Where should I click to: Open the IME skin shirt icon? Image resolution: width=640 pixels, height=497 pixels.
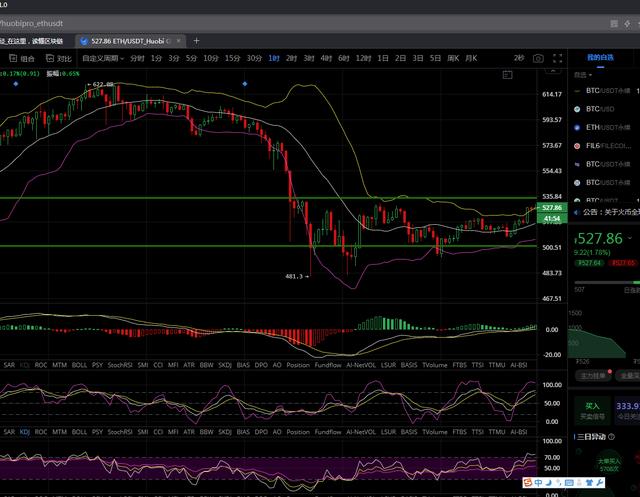point(589,483)
